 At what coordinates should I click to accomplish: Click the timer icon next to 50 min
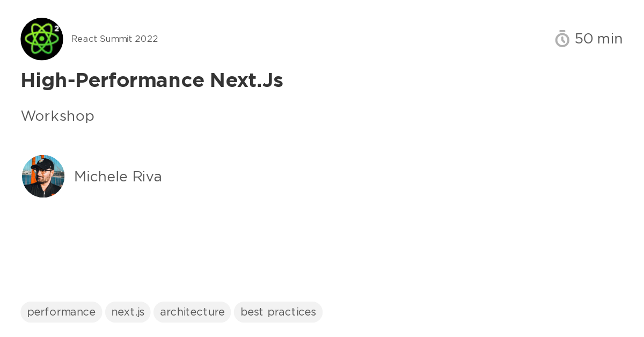coord(562,39)
